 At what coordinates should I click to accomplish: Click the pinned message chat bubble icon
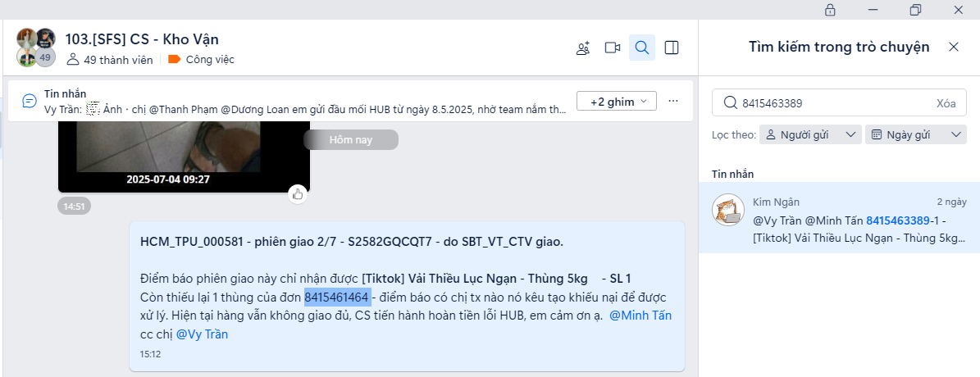30,101
